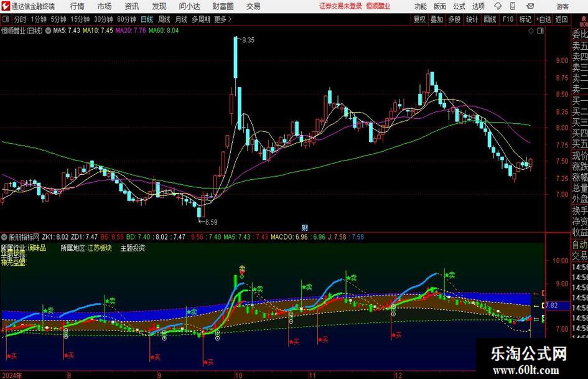
Task: Click the 恒顺醋业(日线) chart title
Action: pos(22,30)
